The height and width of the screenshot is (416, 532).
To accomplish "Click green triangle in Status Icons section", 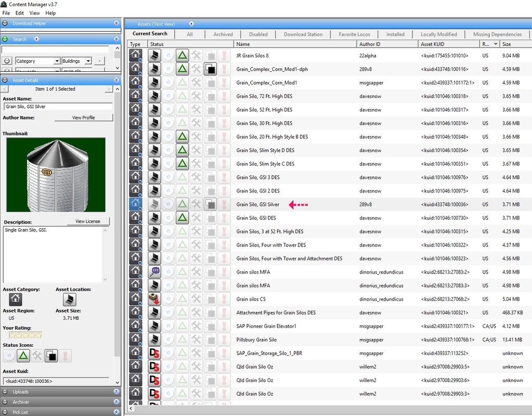I will [x=23, y=356].
